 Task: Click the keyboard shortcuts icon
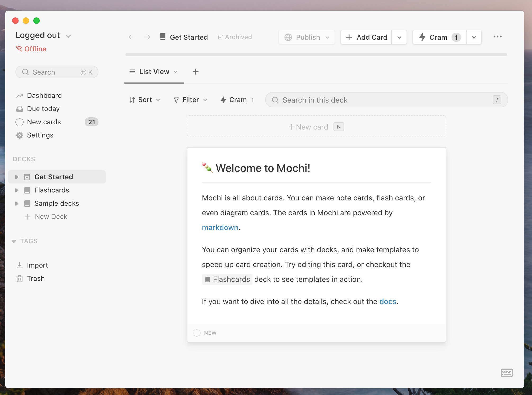507,373
